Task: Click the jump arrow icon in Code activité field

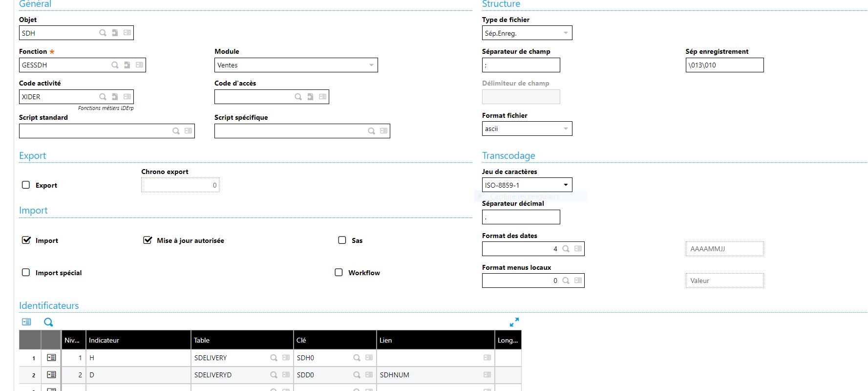Action: [x=115, y=97]
